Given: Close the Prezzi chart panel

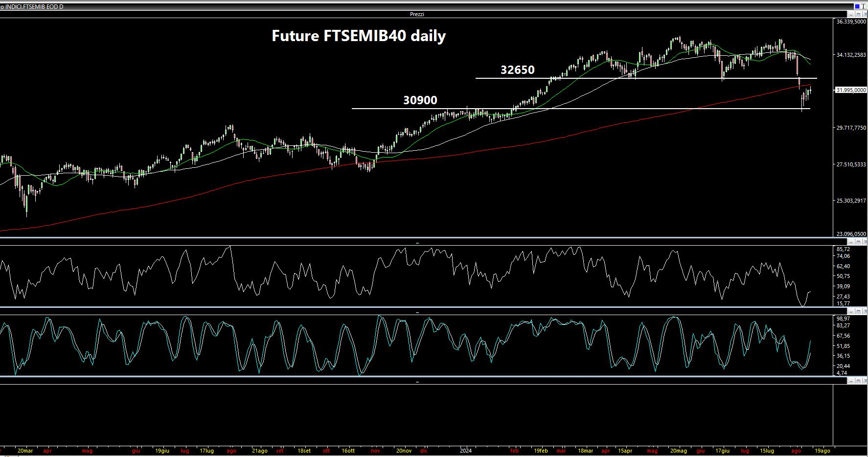Looking at the screenshot, I should (864, 15).
